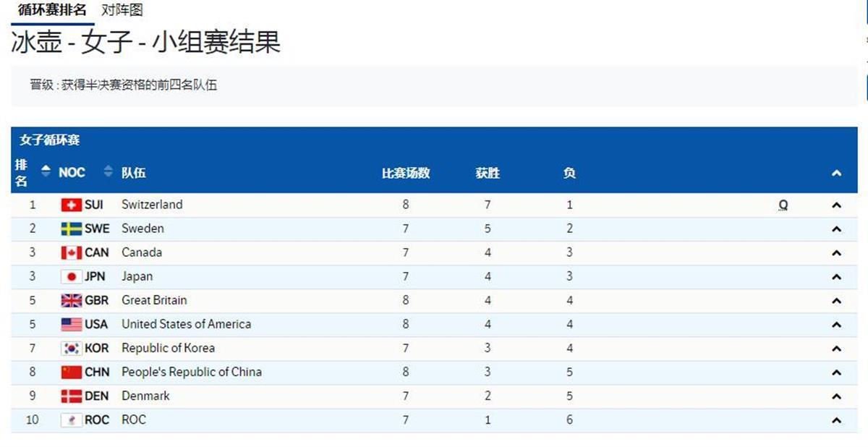
Task: Switch to the 对阵图 tab
Action: click(x=122, y=9)
